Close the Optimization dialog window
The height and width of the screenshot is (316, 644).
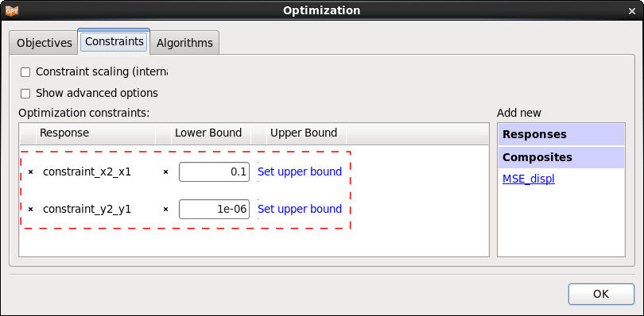(x=632, y=11)
